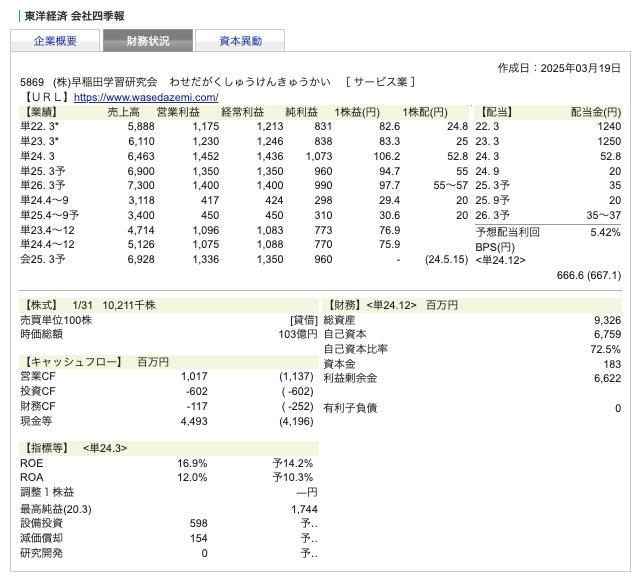Click the 単23.4~12 row label

pyautogui.click(x=47, y=230)
